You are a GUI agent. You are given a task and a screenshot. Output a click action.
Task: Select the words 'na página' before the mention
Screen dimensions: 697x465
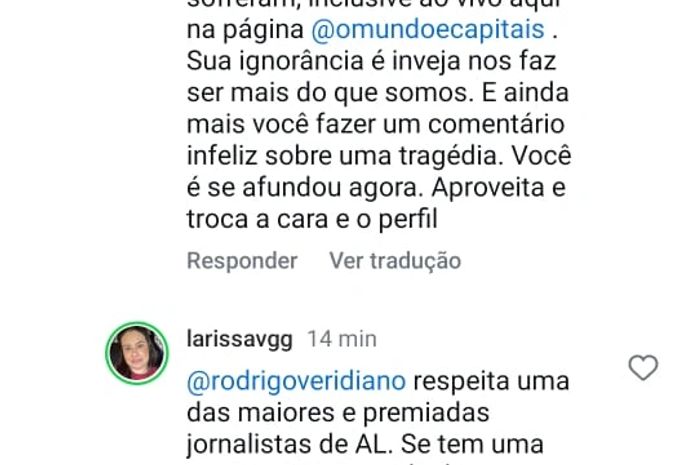pos(245,30)
